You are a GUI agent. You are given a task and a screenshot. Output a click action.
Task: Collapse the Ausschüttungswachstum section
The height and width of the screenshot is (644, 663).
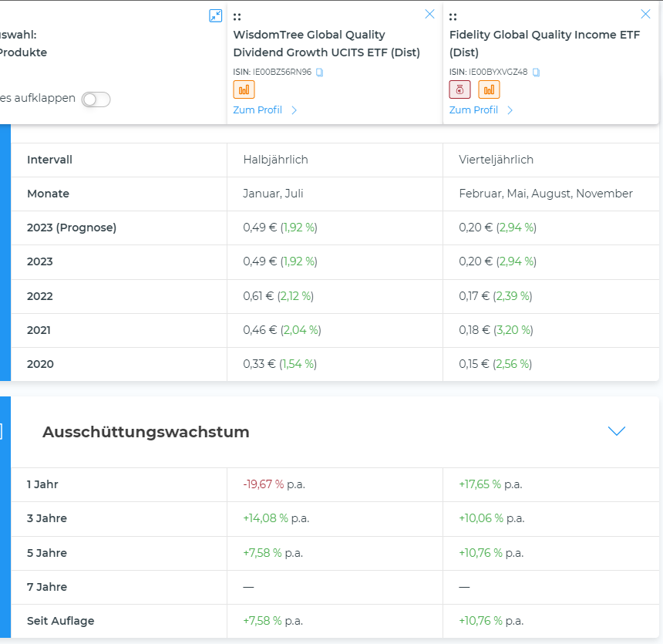click(x=616, y=431)
